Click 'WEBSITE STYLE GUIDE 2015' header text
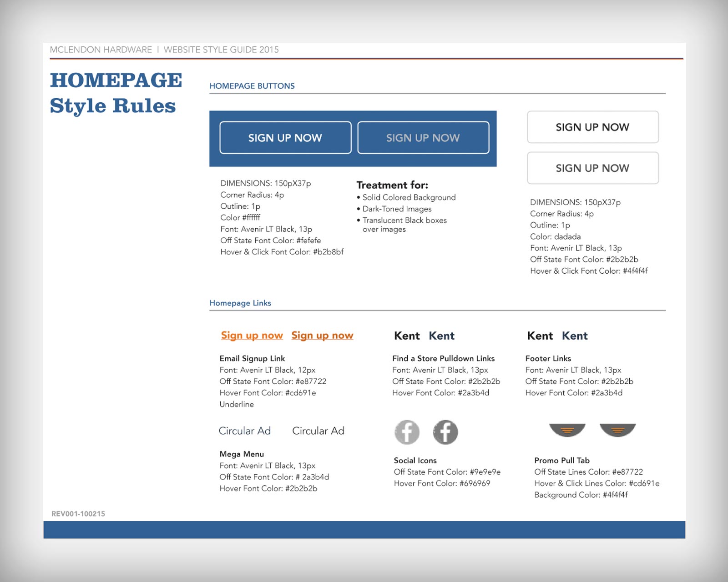Screen dimensions: 728x582 point(221,50)
